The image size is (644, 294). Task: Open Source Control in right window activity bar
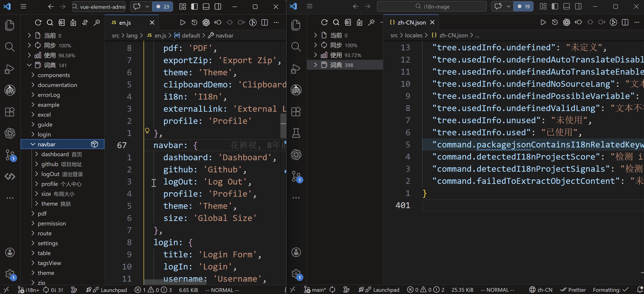point(296,176)
